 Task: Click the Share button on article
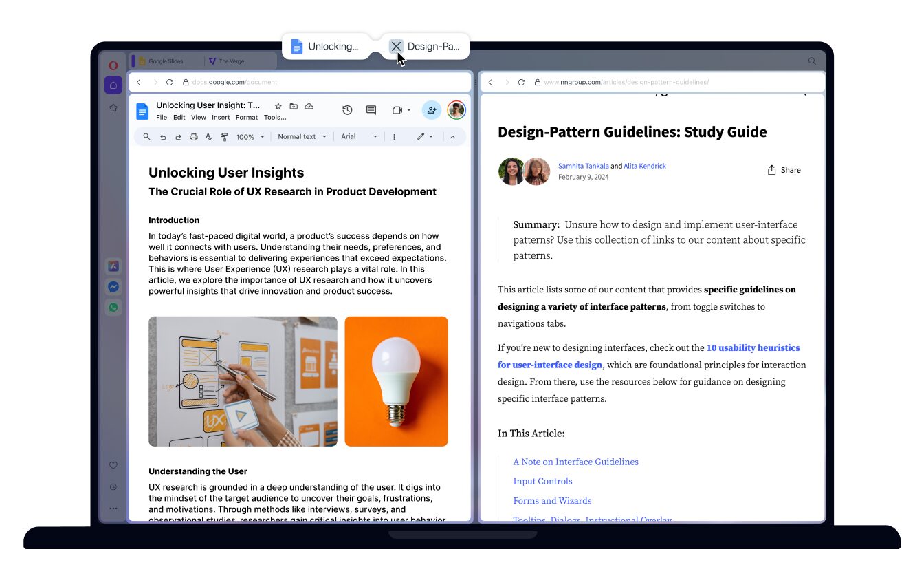pyautogui.click(x=784, y=170)
